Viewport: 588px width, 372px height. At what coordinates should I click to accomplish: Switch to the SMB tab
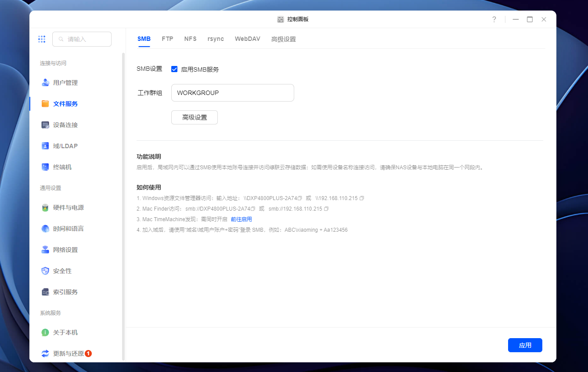(144, 39)
